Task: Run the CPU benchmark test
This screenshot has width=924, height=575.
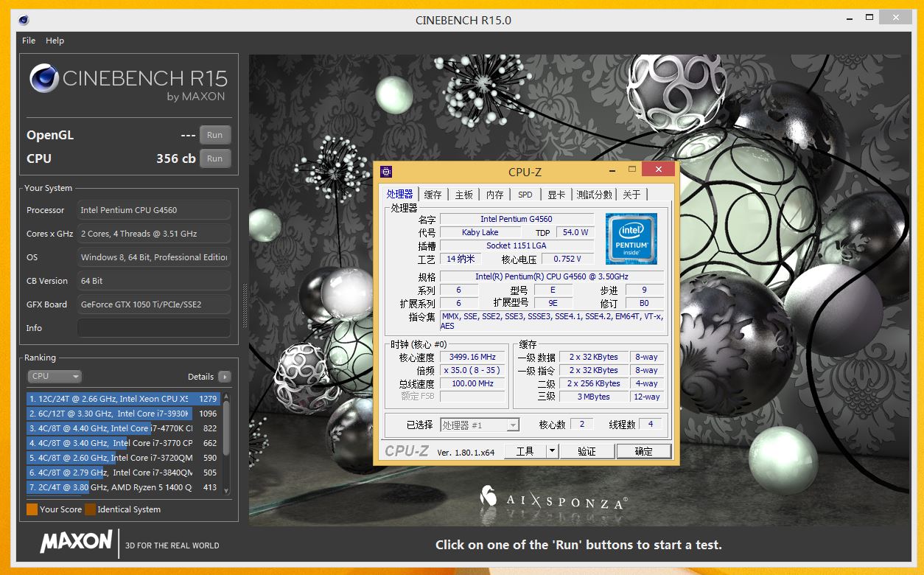Action: [214, 158]
